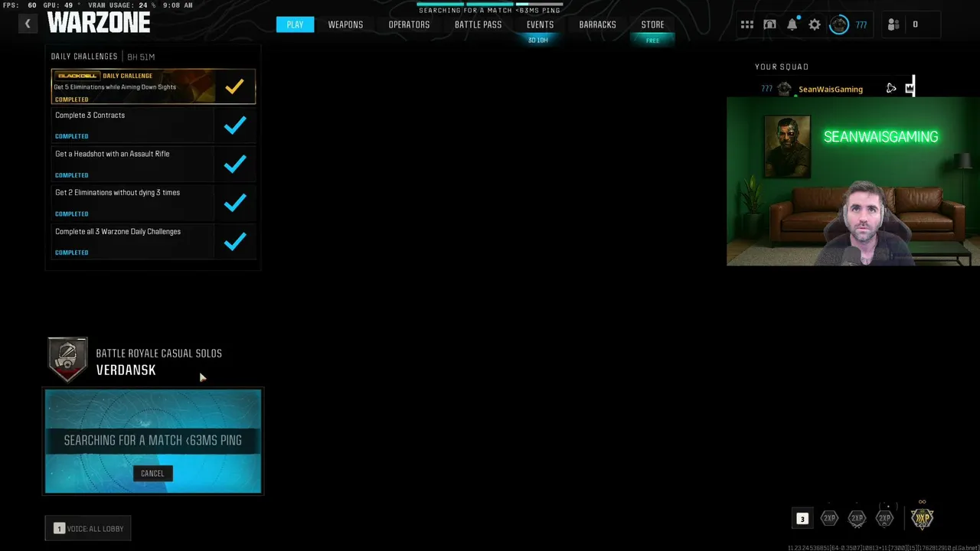Open the Events tab

[540, 24]
